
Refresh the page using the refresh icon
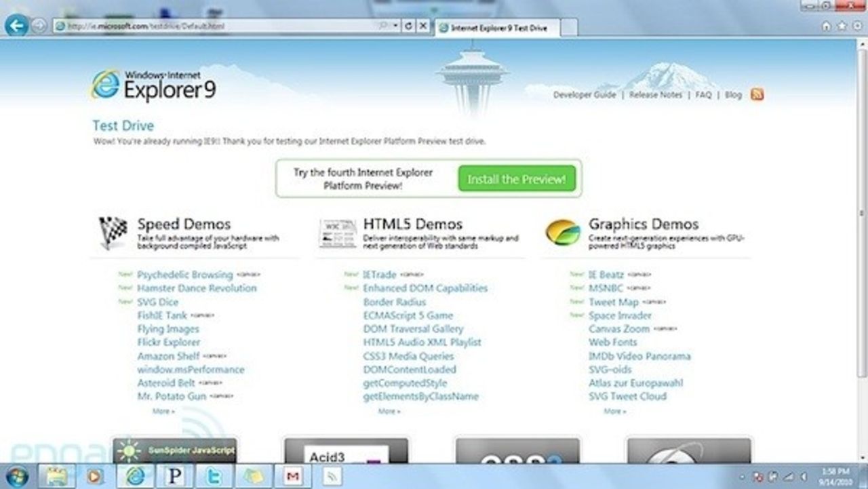coord(410,27)
